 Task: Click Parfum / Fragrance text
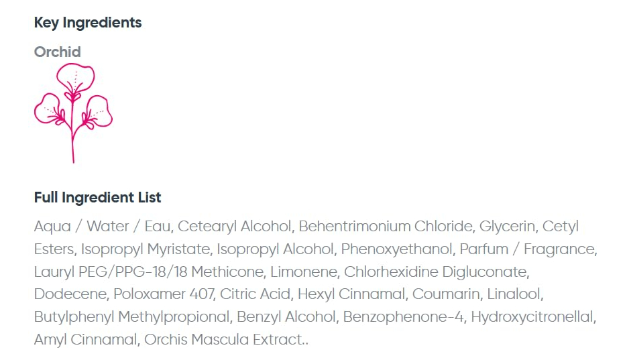[x=528, y=249]
